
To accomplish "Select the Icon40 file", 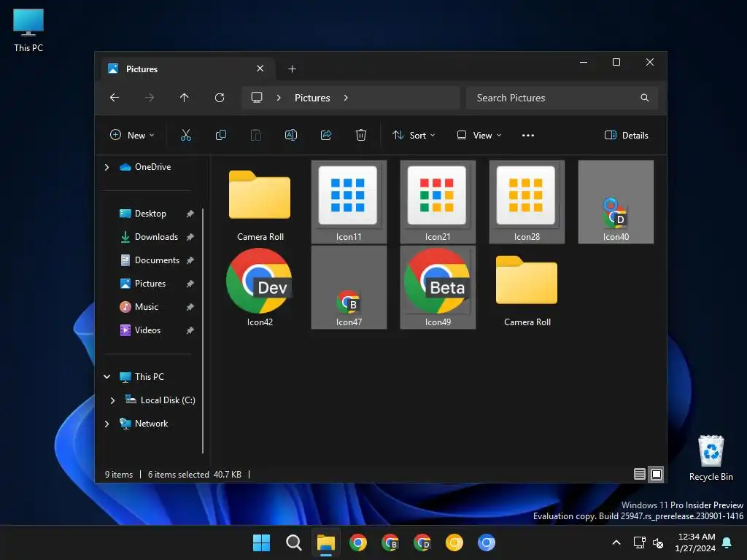I will pos(616,202).
